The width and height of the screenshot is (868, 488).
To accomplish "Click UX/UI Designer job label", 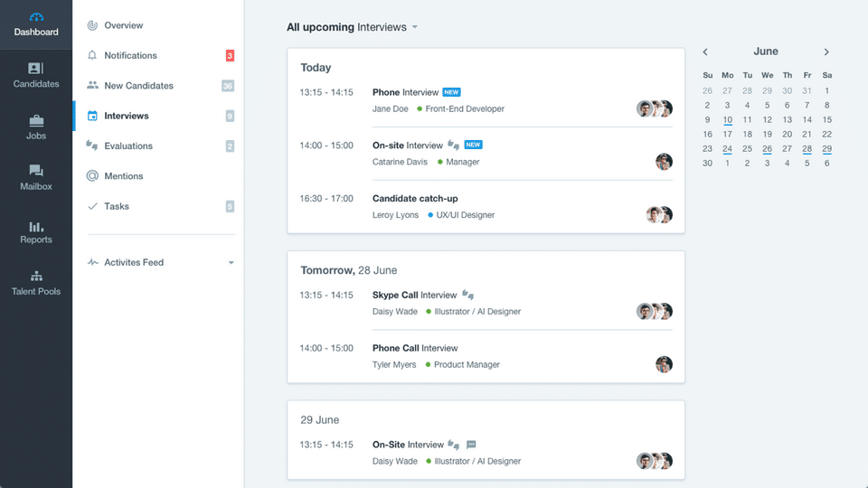I will point(465,215).
